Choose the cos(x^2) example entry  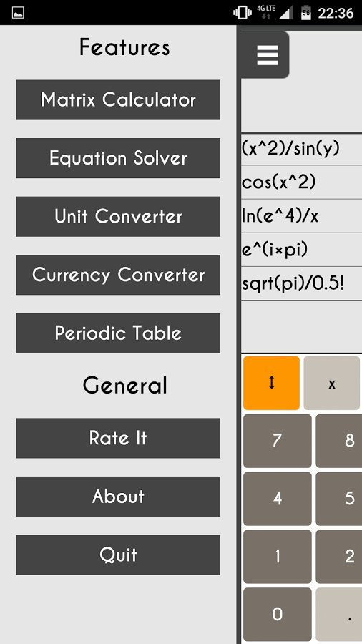[x=301, y=182]
